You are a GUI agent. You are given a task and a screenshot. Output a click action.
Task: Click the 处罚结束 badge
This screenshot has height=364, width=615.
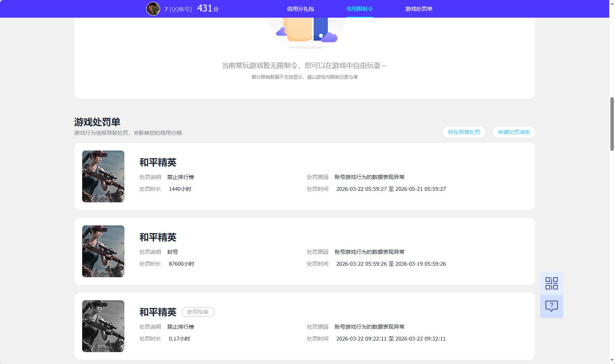198,312
